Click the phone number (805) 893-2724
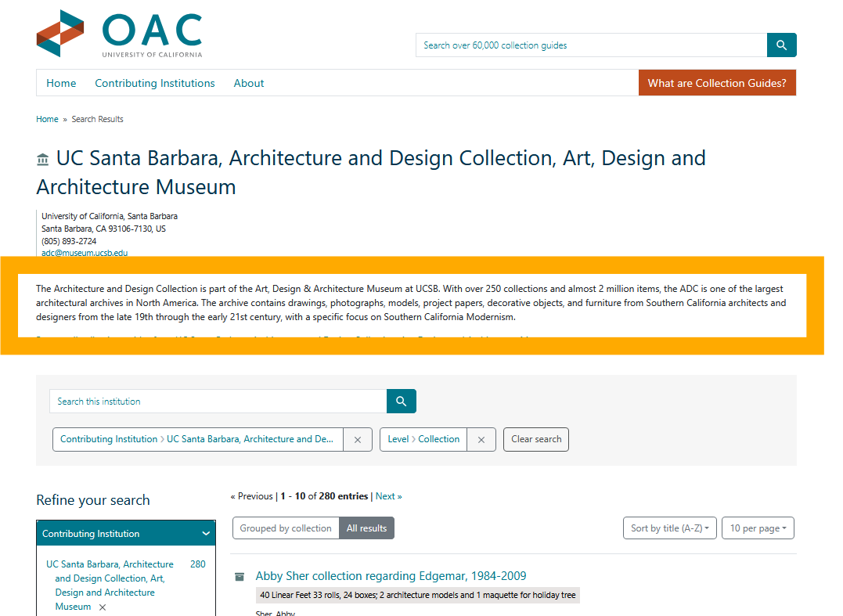 click(x=69, y=241)
